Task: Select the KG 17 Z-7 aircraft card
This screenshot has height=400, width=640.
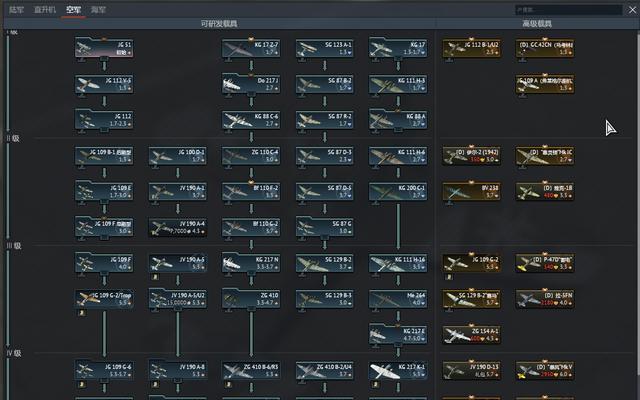Action: pos(251,48)
